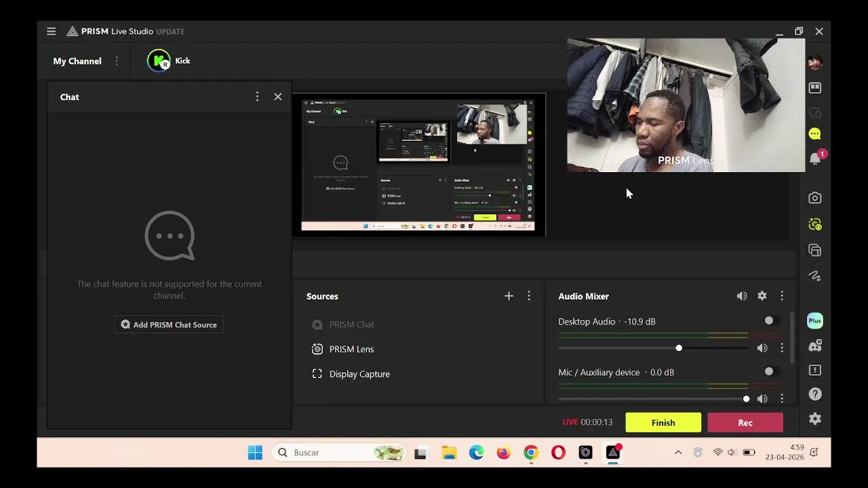The width and height of the screenshot is (868, 488).
Task: Open Audio Mixer more options menu
Action: [782, 296]
